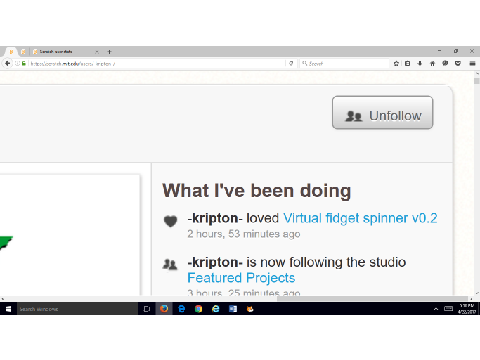Go back with the browser back arrow

pyautogui.click(x=7, y=63)
